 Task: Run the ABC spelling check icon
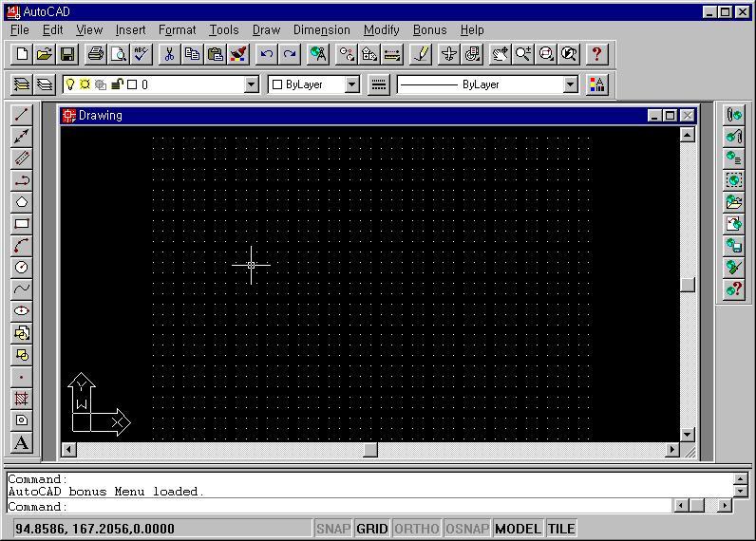click(141, 54)
